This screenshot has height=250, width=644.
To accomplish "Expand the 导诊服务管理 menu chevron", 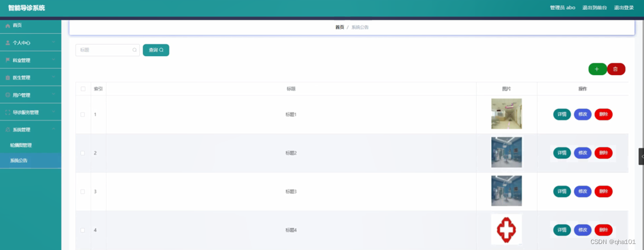I will pos(54,112).
